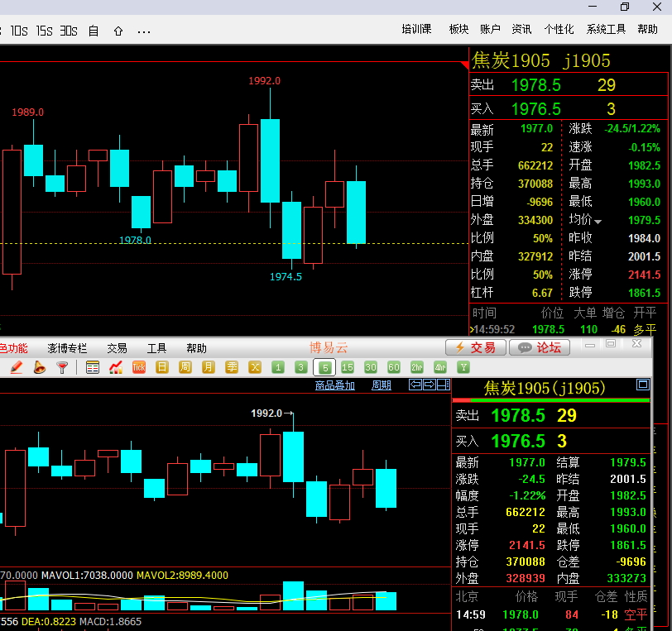Open the quote list table icon
Screen dimensions: 672x631
(93, 367)
